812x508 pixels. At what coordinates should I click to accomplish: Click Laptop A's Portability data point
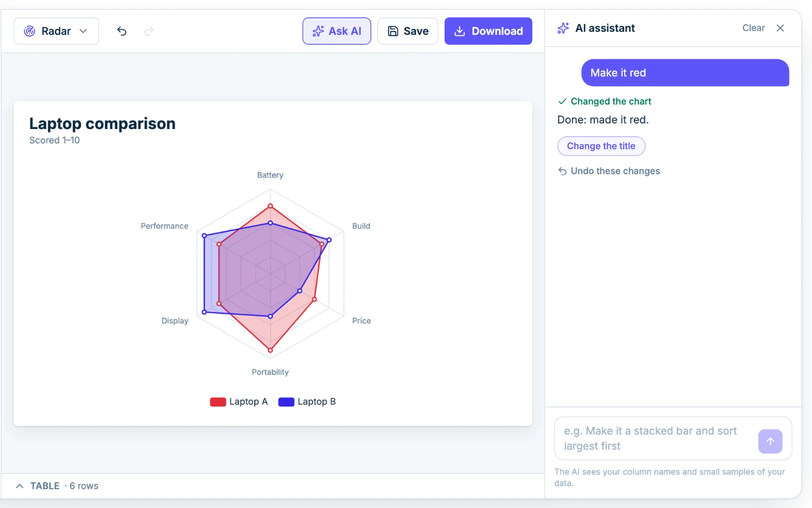(270, 350)
